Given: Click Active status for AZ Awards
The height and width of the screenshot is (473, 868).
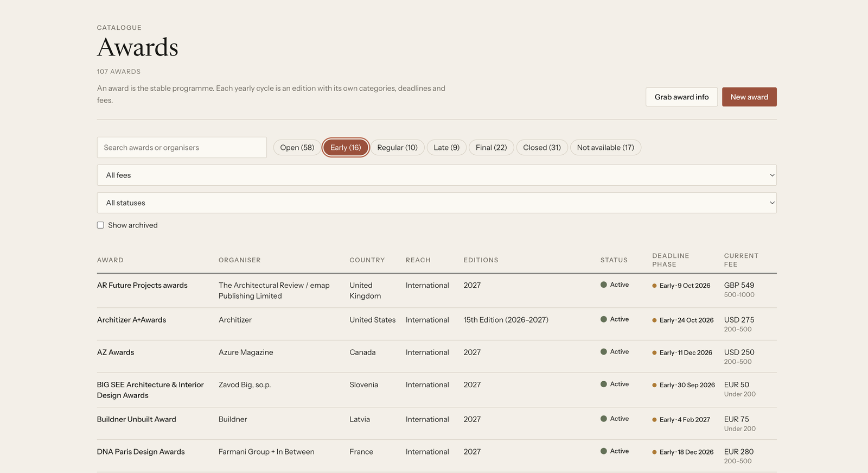Looking at the screenshot, I should pyautogui.click(x=615, y=352).
